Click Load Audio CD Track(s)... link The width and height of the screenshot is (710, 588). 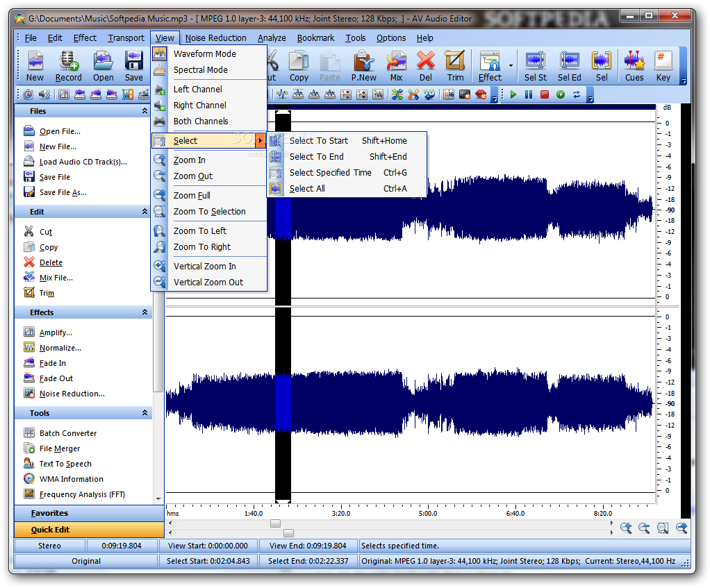click(83, 162)
